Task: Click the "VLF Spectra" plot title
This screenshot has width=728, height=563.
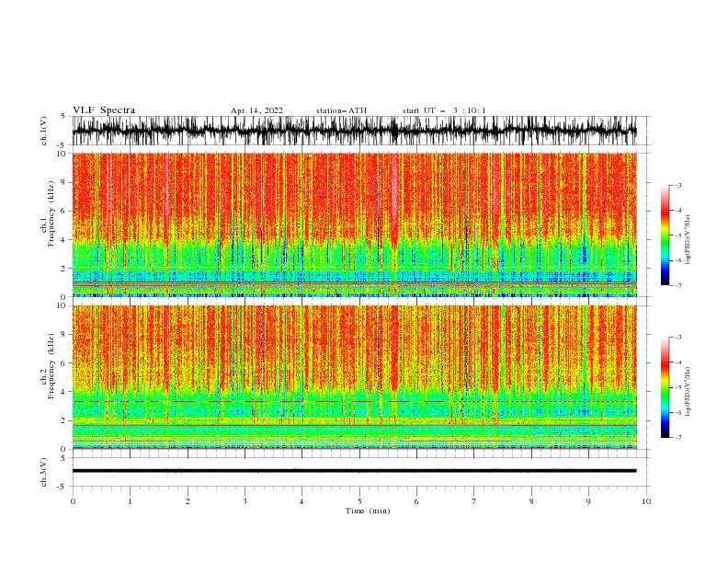Action: pos(104,110)
